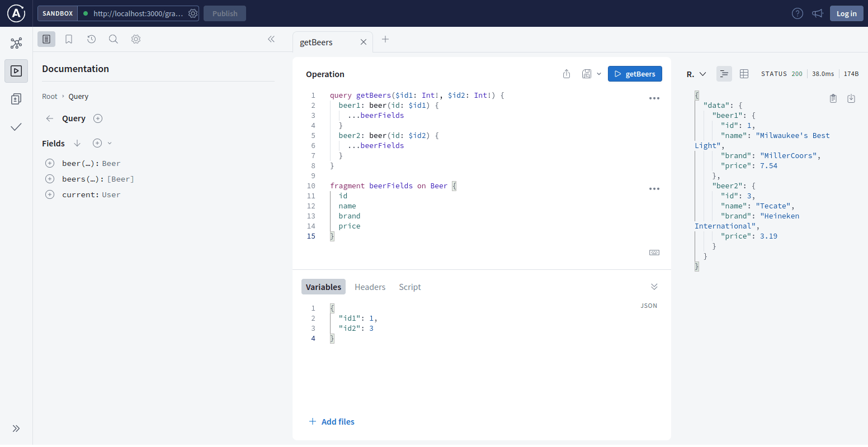Open the Response dropdown
868x447 pixels.
tap(696, 74)
